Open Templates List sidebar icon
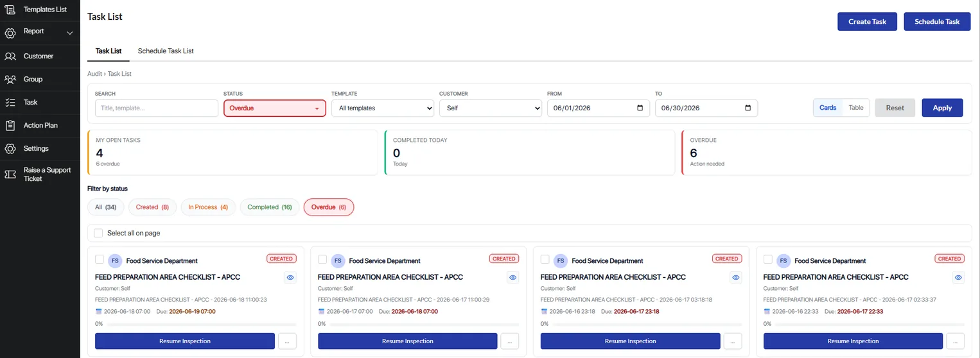Viewport: 980px width, 358px height. 10,10
